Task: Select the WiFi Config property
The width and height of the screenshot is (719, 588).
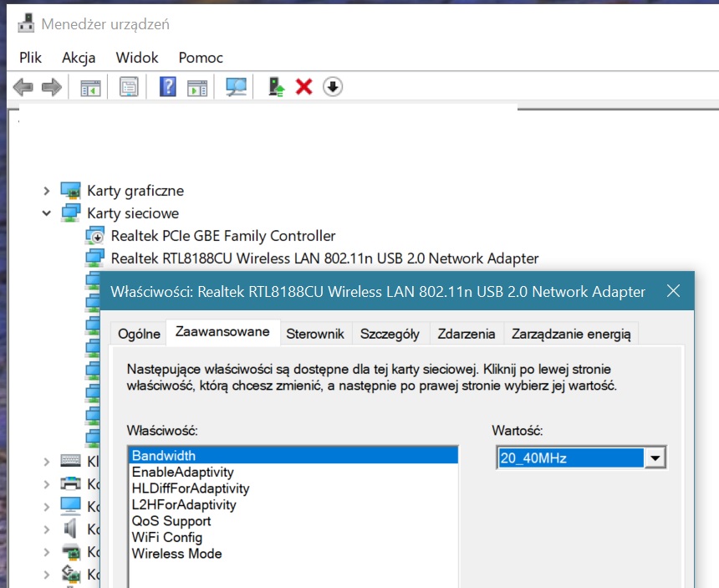Action: pyautogui.click(x=293, y=537)
